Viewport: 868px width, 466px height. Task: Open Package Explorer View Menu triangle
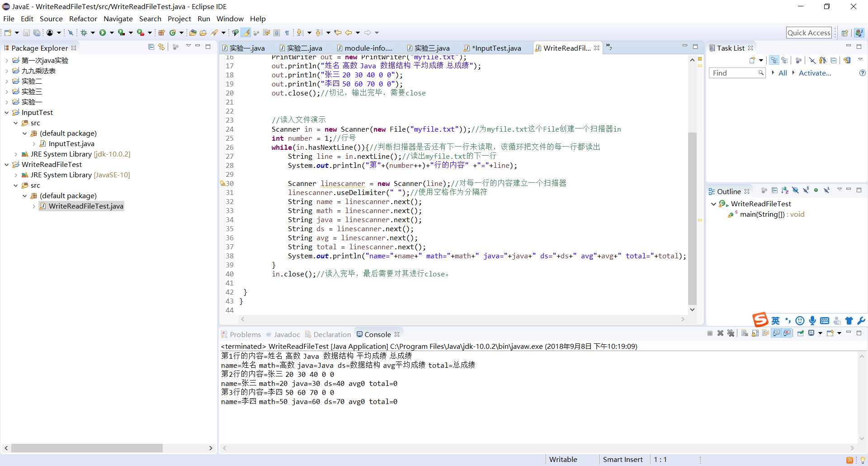188,46
